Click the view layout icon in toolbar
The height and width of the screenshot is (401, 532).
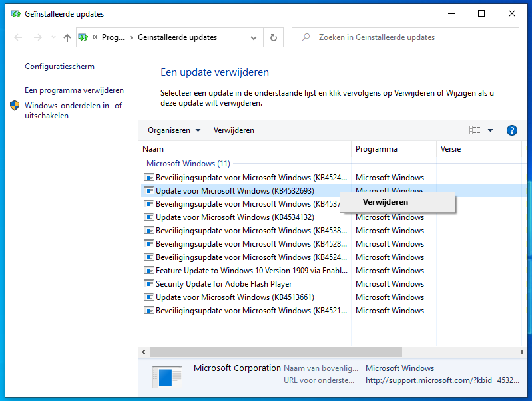point(475,130)
